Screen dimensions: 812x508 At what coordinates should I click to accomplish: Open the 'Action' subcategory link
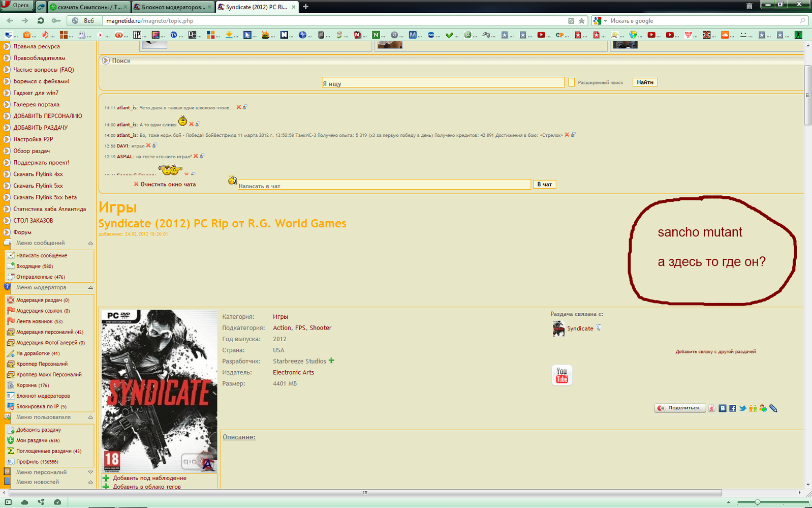click(282, 328)
